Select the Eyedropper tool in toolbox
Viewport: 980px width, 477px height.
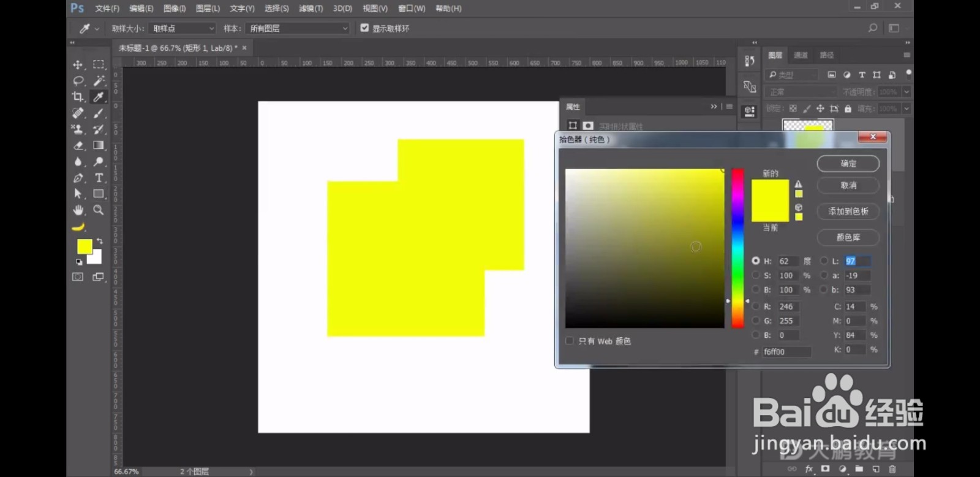pyautogui.click(x=98, y=97)
